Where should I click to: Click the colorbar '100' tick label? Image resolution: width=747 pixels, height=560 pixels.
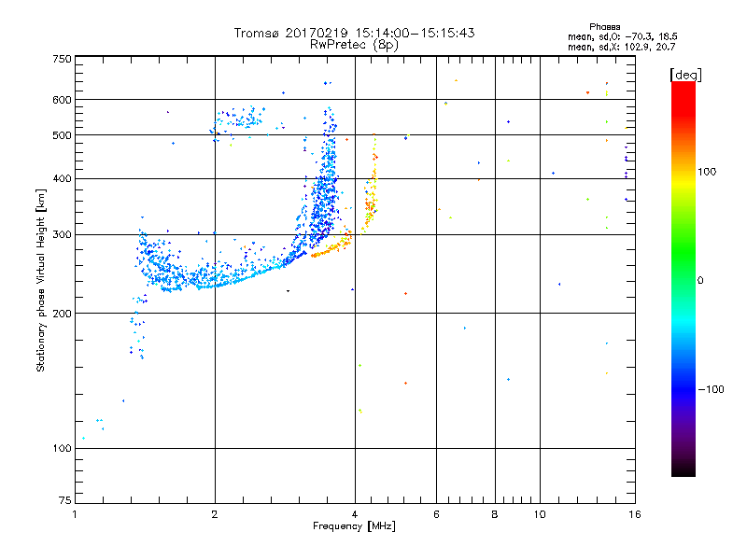click(x=707, y=172)
